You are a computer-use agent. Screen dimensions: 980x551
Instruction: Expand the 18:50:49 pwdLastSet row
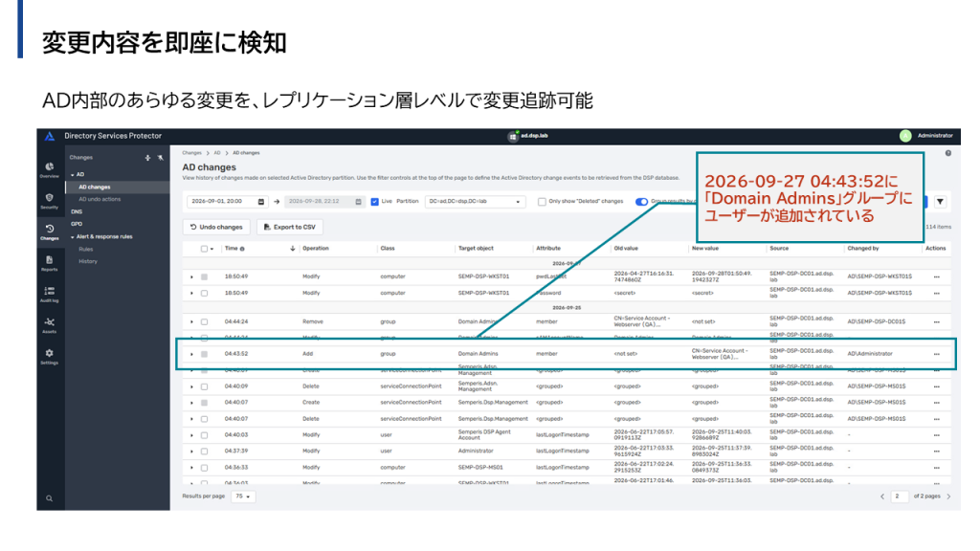click(191, 276)
